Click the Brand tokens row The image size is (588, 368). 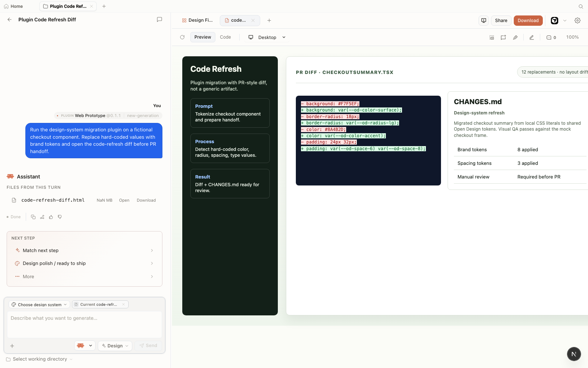pos(520,150)
